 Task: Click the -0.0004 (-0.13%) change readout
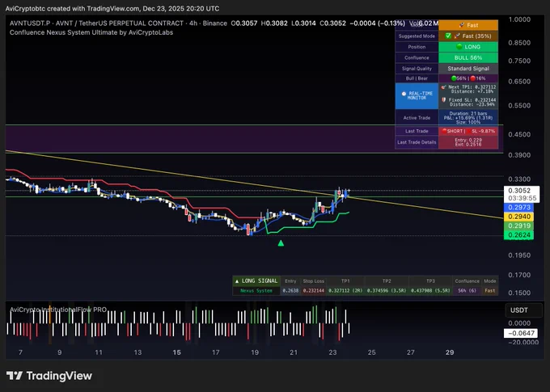pyautogui.click(x=378, y=23)
